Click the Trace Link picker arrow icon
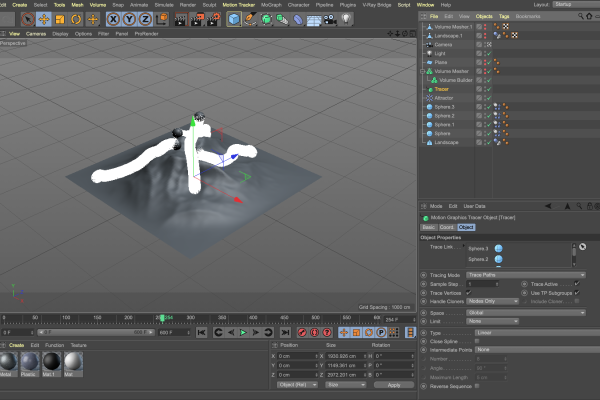Viewport: 600px width, 400px height. (x=583, y=247)
